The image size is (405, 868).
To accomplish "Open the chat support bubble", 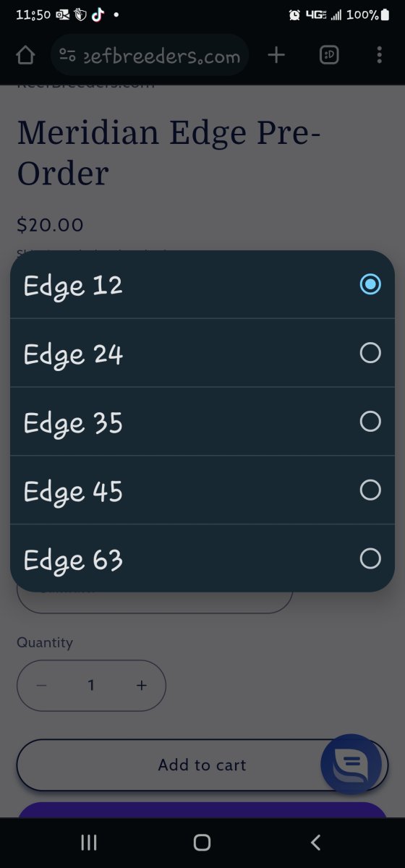I will tap(351, 765).
